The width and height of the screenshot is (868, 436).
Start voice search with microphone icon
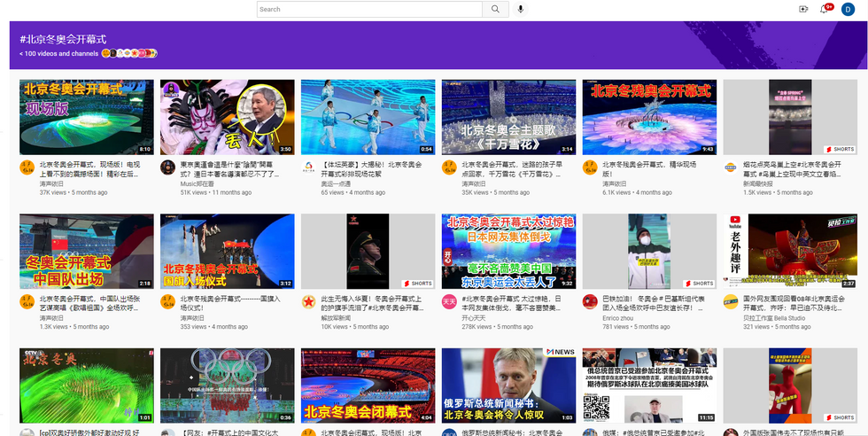coord(521,9)
